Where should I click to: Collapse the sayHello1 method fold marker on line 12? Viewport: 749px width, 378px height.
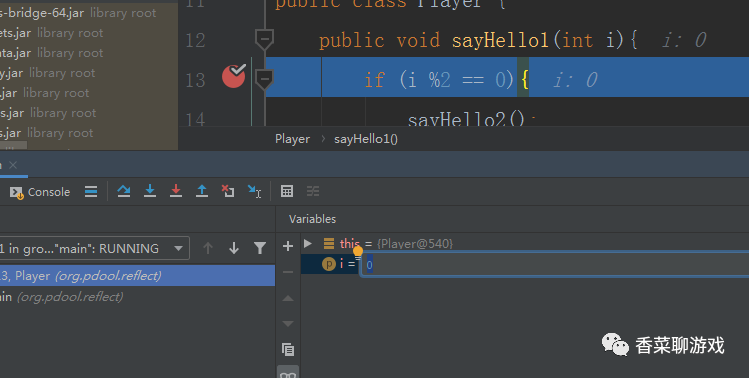(x=264, y=39)
